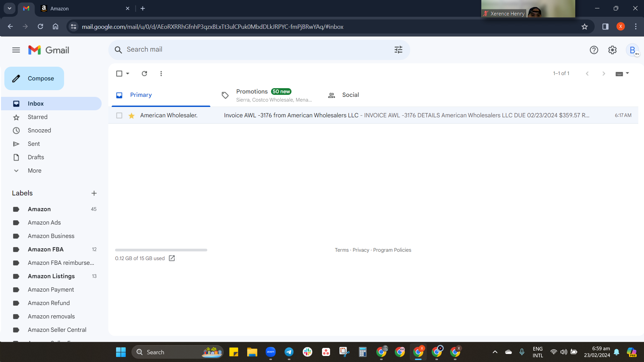Click the Gmail logo
The height and width of the screenshot is (362, 644).
point(49,50)
